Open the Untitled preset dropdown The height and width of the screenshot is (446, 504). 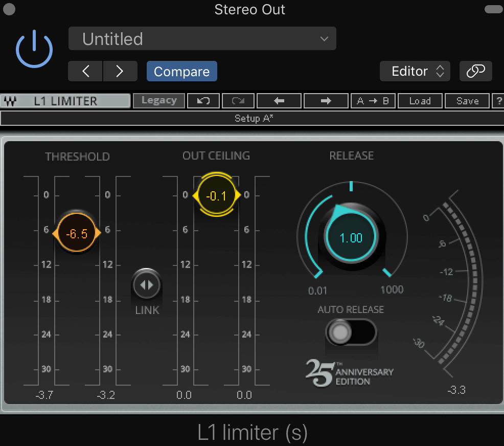tap(202, 38)
